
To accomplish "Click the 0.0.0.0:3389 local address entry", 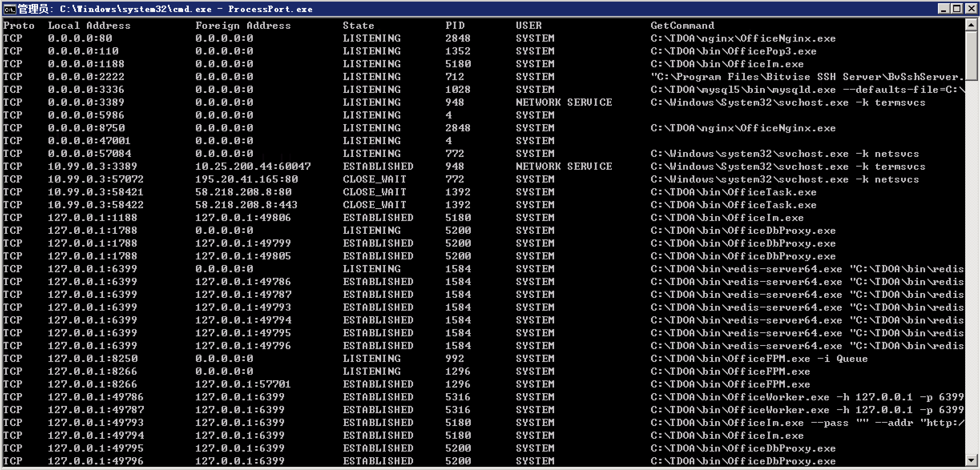I will point(86,102).
